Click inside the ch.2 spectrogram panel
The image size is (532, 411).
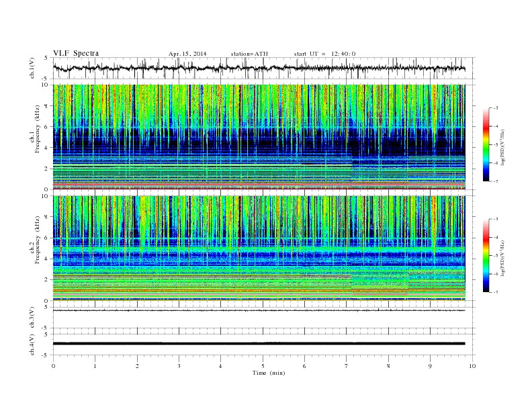tap(259, 248)
